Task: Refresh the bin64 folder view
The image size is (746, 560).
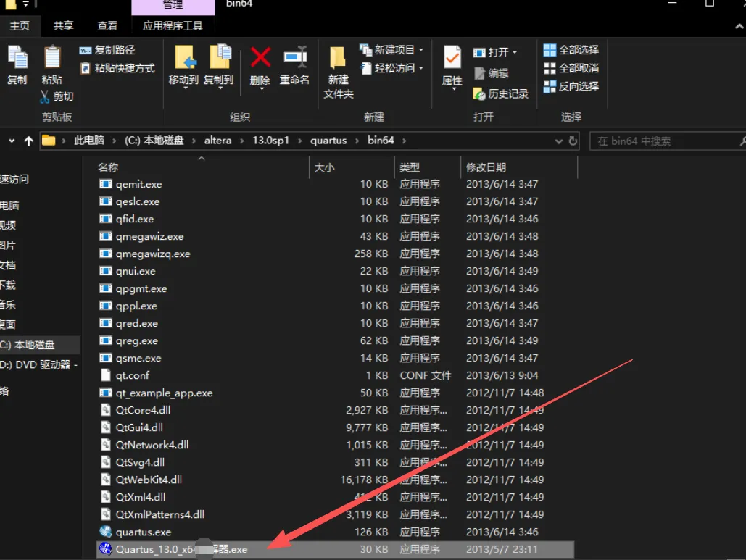Action: coord(573,141)
